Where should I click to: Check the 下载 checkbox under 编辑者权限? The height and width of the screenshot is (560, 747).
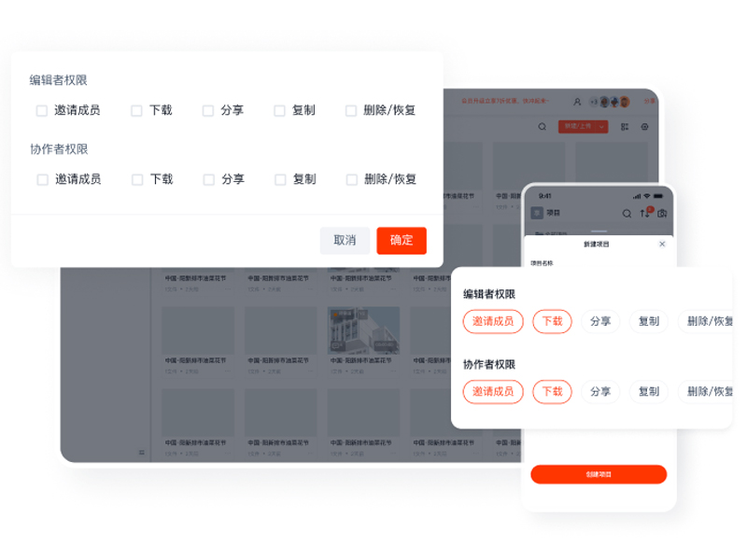click(136, 109)
